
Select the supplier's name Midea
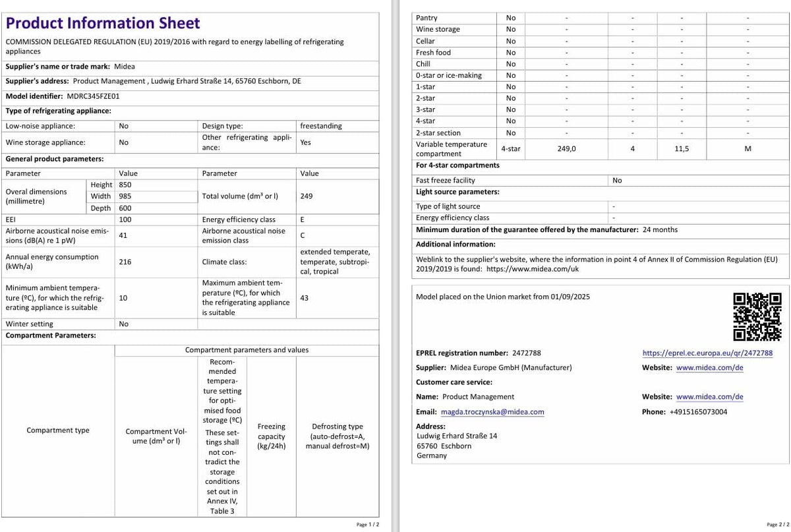click(124, 67)
